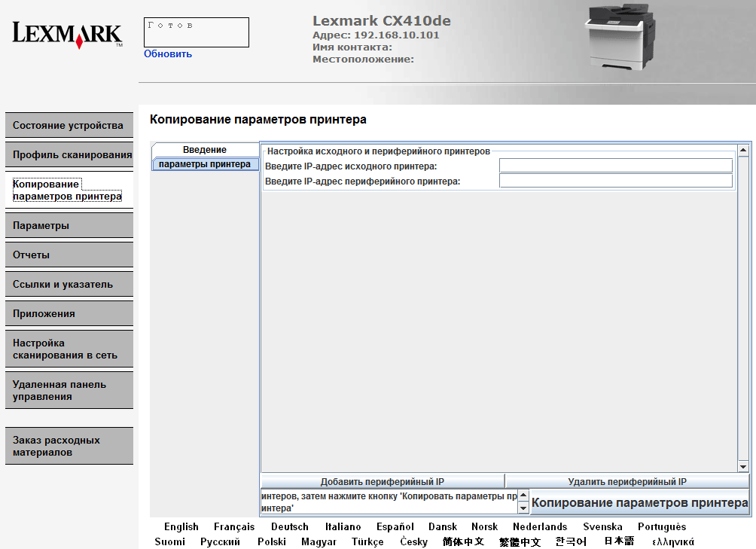Switch language to 简体中文
756x549 pixels.
[463, 541]
